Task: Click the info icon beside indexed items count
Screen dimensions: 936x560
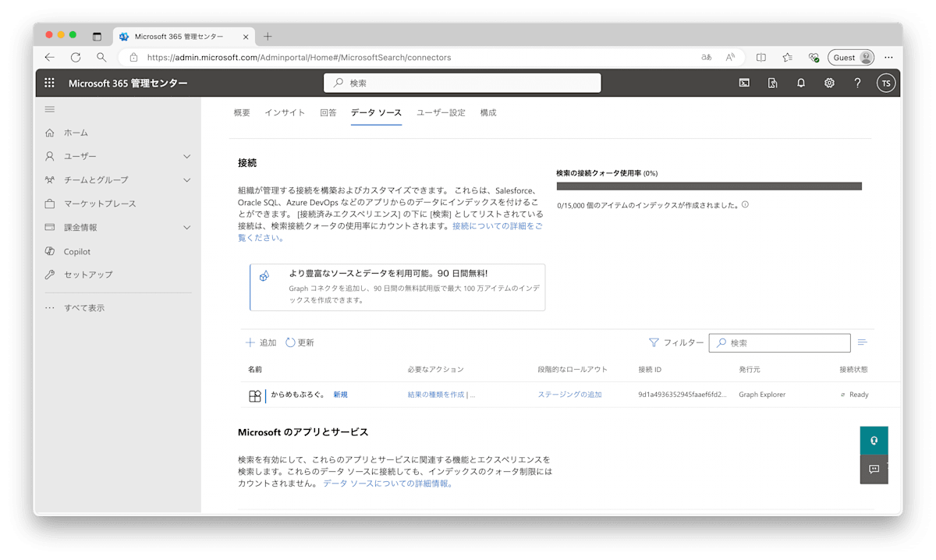Action: coord(745,204)
